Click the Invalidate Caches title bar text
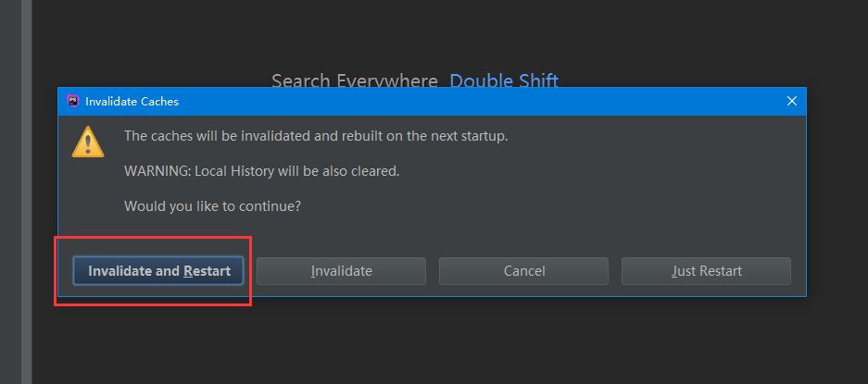Screen dimensions: 868x384 pos(132,102)
